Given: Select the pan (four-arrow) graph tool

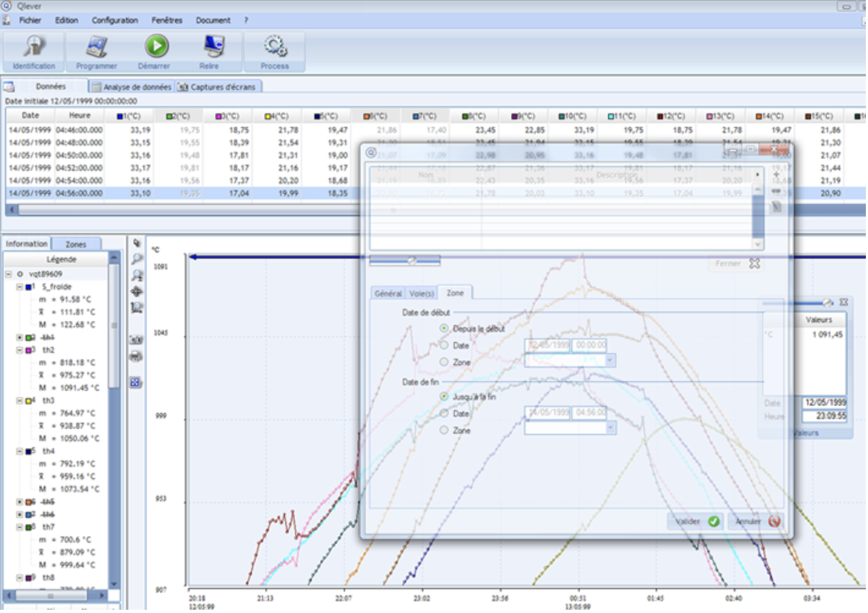Looking at the screenshot, I should click(x=137, y=291).
